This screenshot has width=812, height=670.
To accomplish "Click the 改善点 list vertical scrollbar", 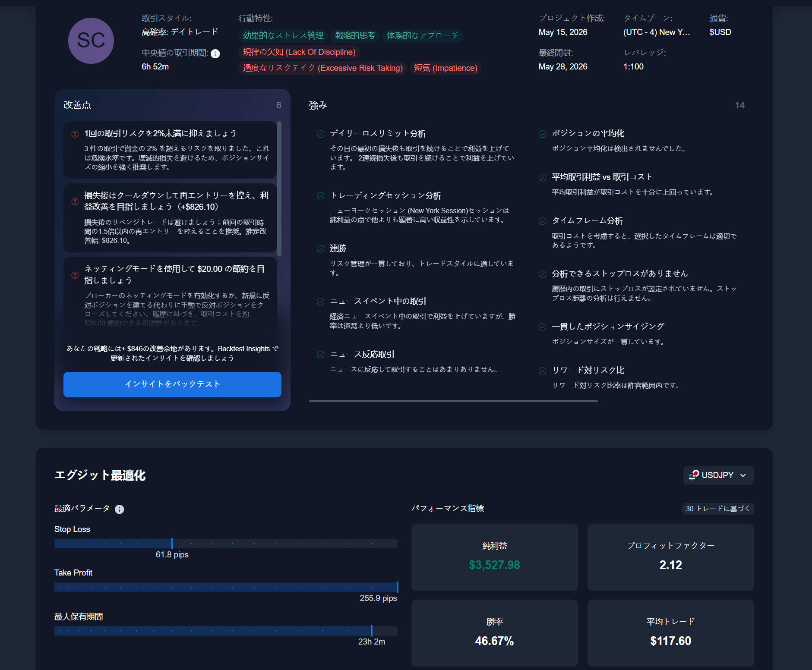I will coord(279,189).
